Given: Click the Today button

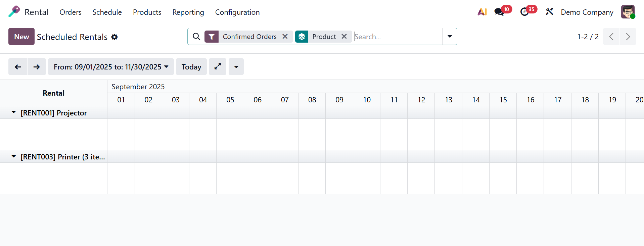Looking at the screenshot, I should [191, 67].
